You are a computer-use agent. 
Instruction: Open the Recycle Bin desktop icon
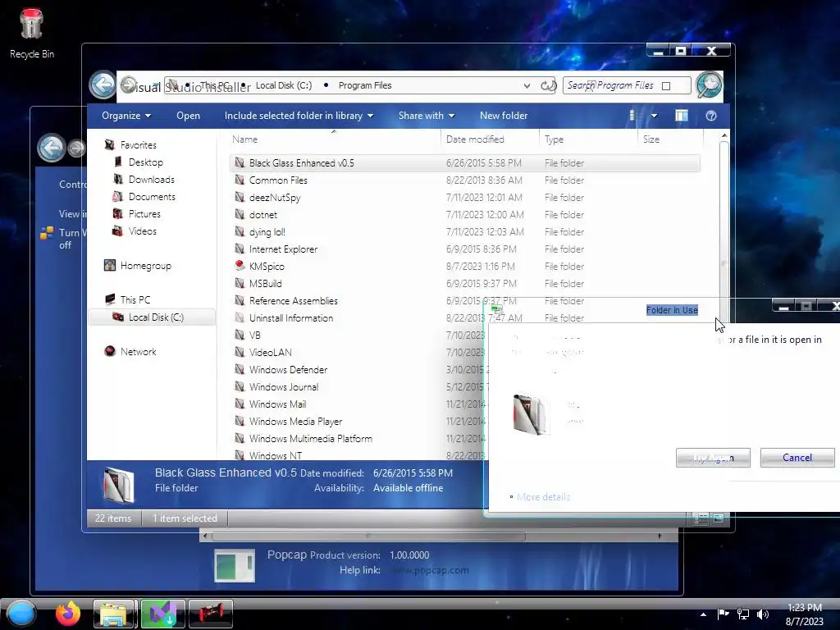tap(31, 33)
